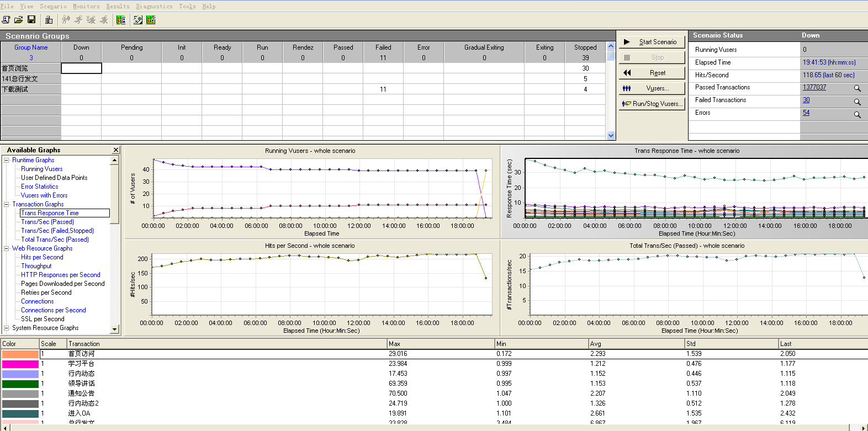
Task: Select HTTP Responses per Second item
Action: tap(61, 275)
